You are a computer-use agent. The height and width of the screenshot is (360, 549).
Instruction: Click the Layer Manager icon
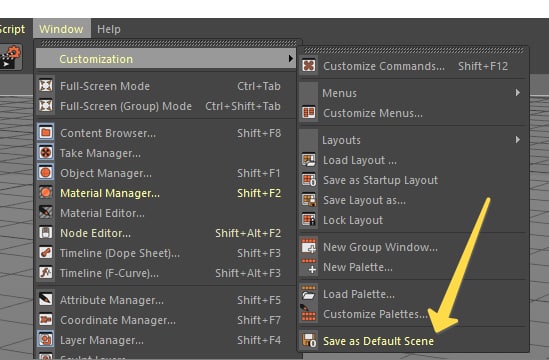tap(46, 339)
